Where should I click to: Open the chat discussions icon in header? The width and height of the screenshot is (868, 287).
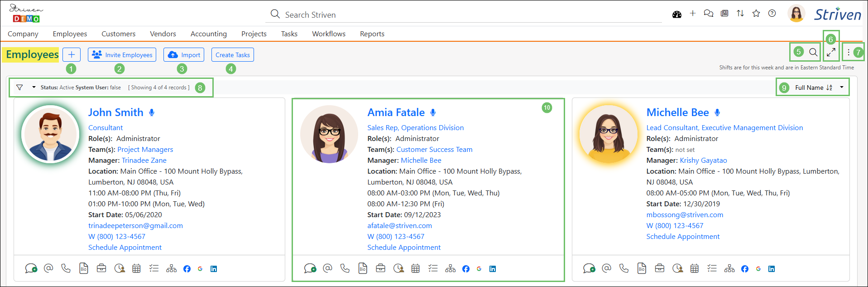(709, 14)
